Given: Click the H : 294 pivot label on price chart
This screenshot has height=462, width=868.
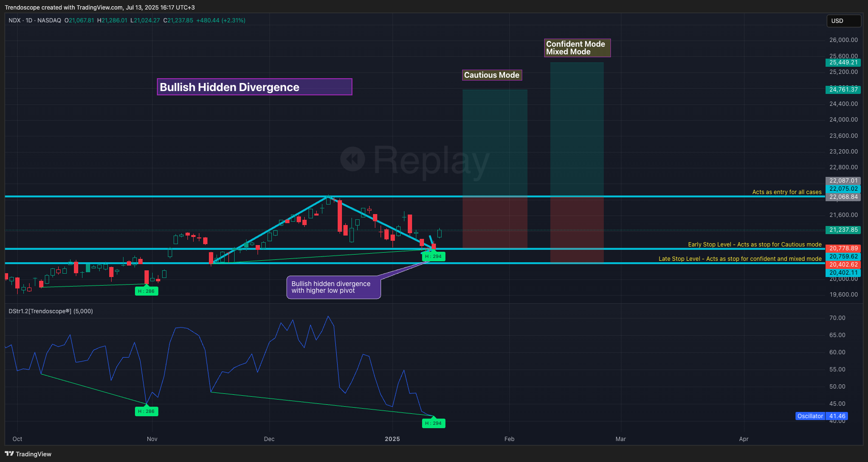Looking at the screenshot, I should click(x=434, y=257).
